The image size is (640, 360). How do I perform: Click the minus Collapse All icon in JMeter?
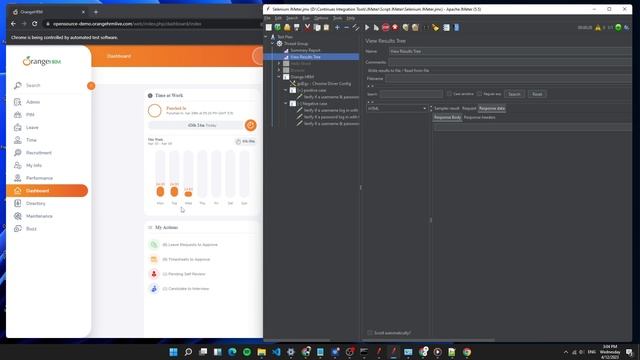pos(347,27)
